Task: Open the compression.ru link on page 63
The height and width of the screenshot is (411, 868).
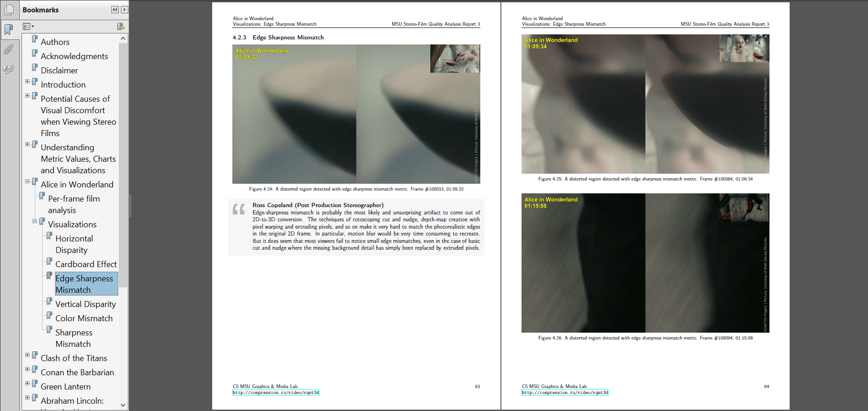Action: [276, 393]
